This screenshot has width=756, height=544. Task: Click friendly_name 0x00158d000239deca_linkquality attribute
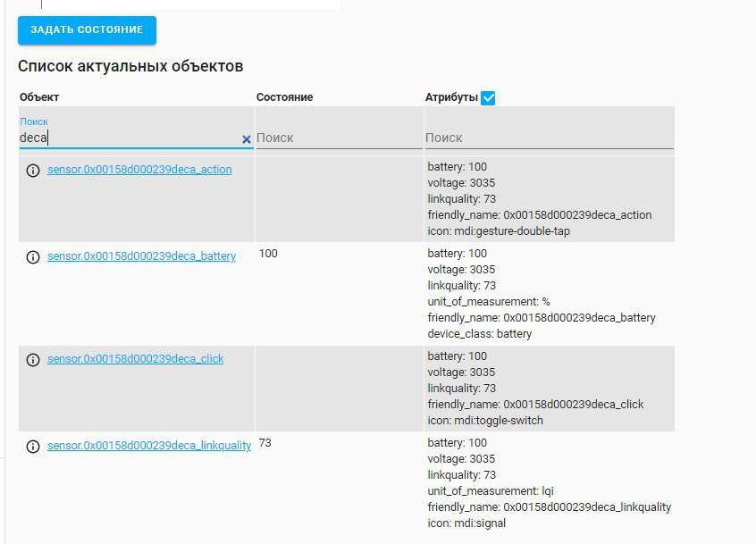(x=550, y=506)
